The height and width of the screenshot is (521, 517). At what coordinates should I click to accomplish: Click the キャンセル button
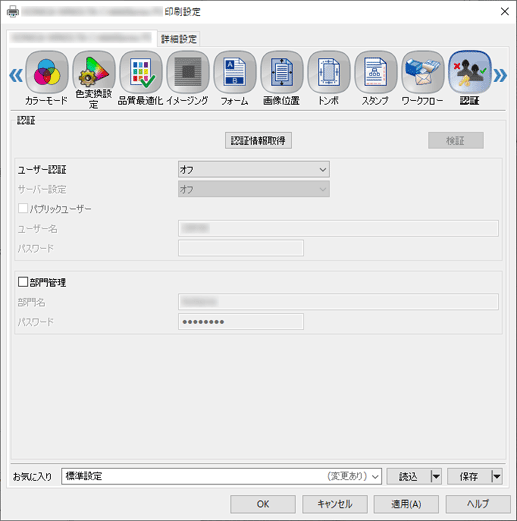coord(335,504)
